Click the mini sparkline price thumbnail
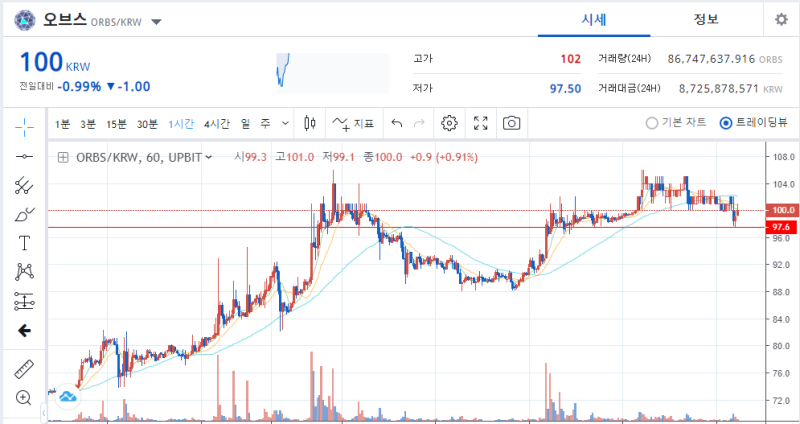 (333, 73)
